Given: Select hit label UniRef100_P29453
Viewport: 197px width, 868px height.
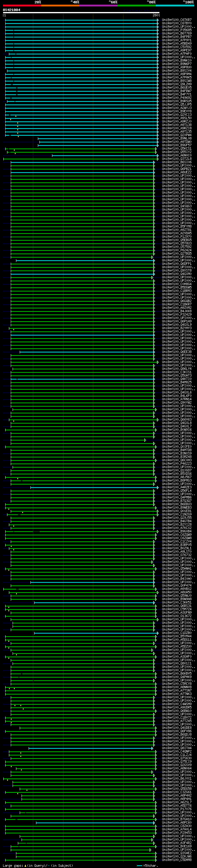Looking at the screenshot, I should pos(177,833).
